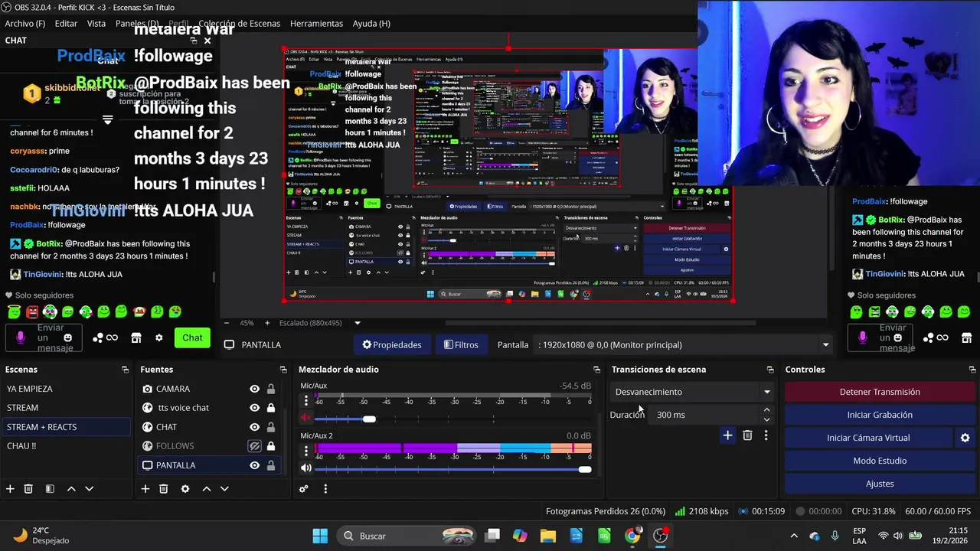The image size is (980, 551).
Task: Hide the PANTALLA source
Action: pos(254,465)
